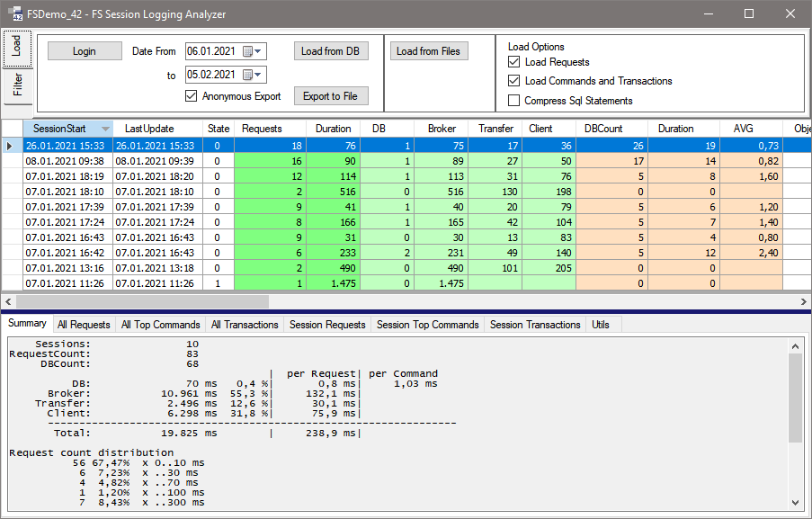Image resolution: width=812 pixels, height=519 pixels.
Task: Sort by the LastUpdate column header
Action: tap(157, 129)
